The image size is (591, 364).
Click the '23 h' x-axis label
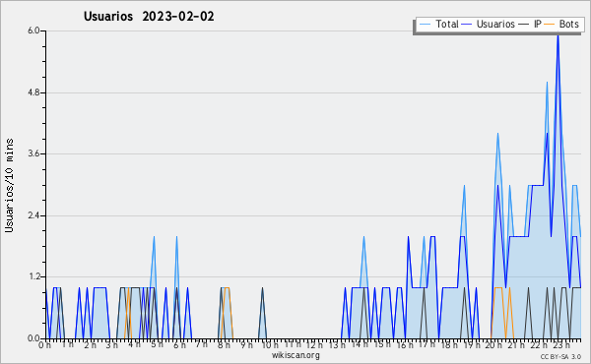[560, 345]
